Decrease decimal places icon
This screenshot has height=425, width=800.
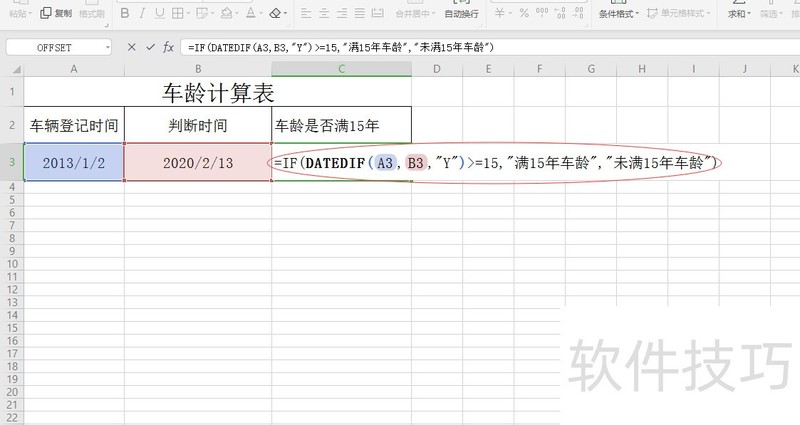click(578, 13)
